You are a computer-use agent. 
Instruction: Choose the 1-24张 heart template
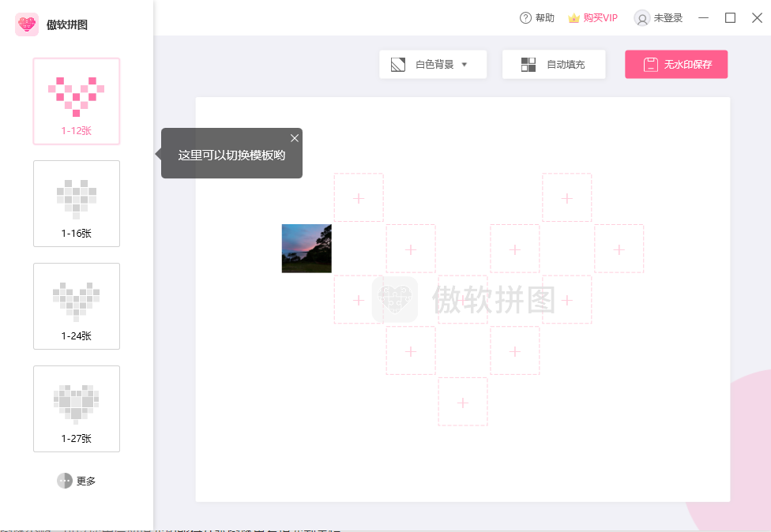(x=76, y=306)
